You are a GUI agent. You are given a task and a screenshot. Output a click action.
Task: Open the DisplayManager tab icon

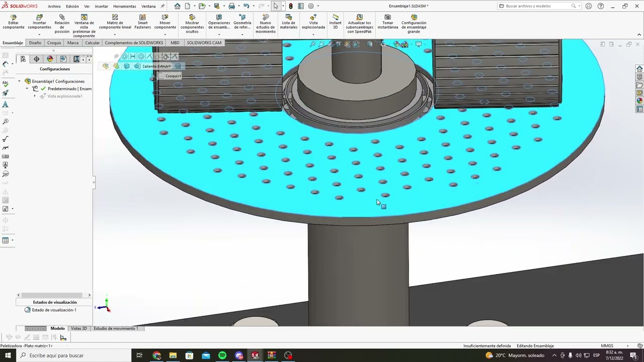point(50,59)
